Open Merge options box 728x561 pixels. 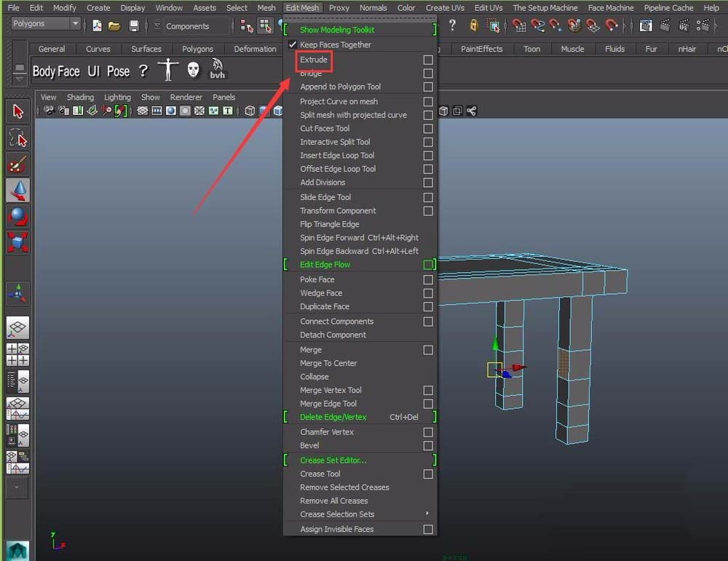coord(428,350)
